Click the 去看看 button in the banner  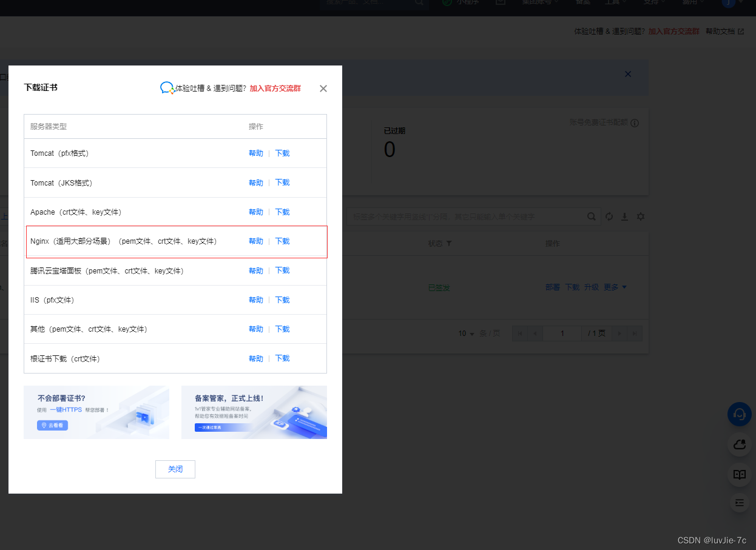tap(52, 425)
